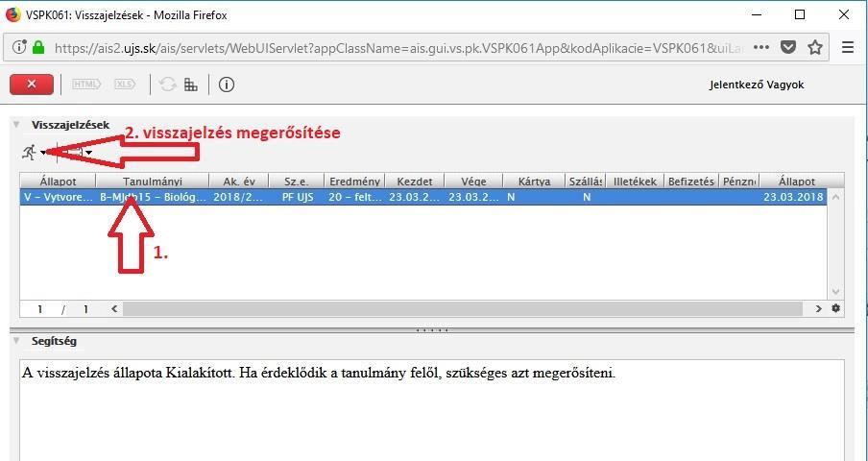This screenshot has height=461, width=868.
Task: Open table settings gear icon
Action: (836, 309)
